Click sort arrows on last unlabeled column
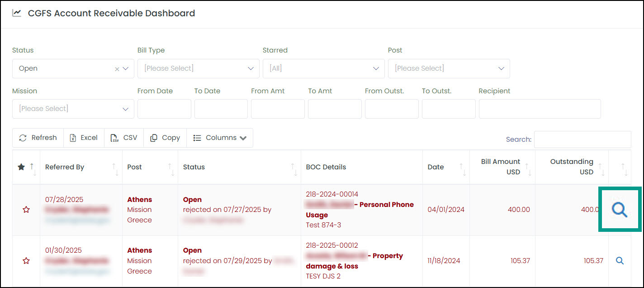This screenshot has width=644, height=288. tap(625, 169)
